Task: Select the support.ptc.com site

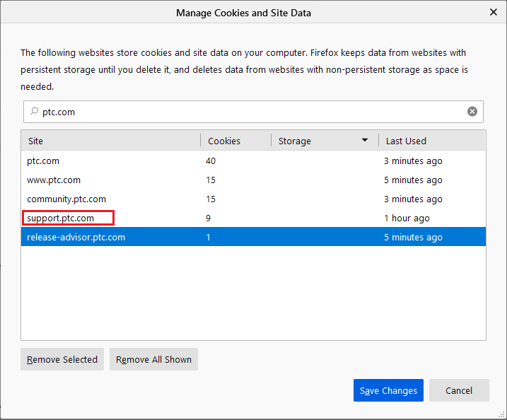Action: click(61, 218)
